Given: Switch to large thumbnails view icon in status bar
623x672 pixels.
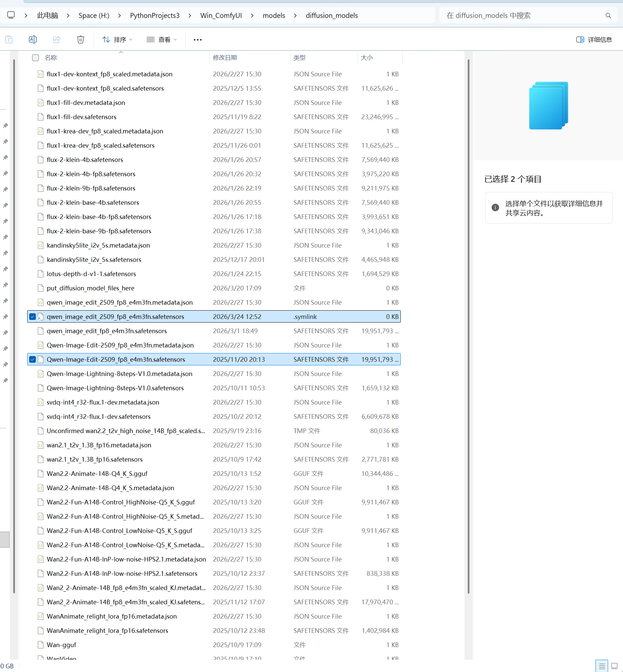Looking at the screenshot, I should pos(614,666).
